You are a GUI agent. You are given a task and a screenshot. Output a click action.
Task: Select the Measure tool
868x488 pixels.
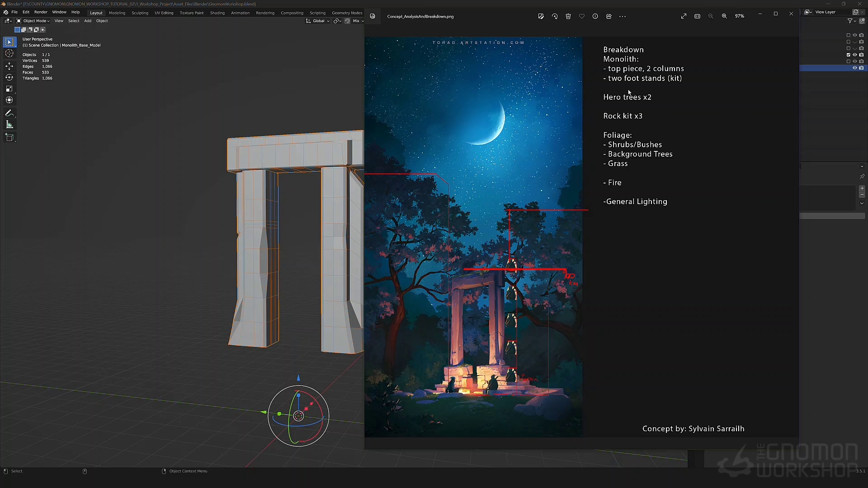point(9,125)
